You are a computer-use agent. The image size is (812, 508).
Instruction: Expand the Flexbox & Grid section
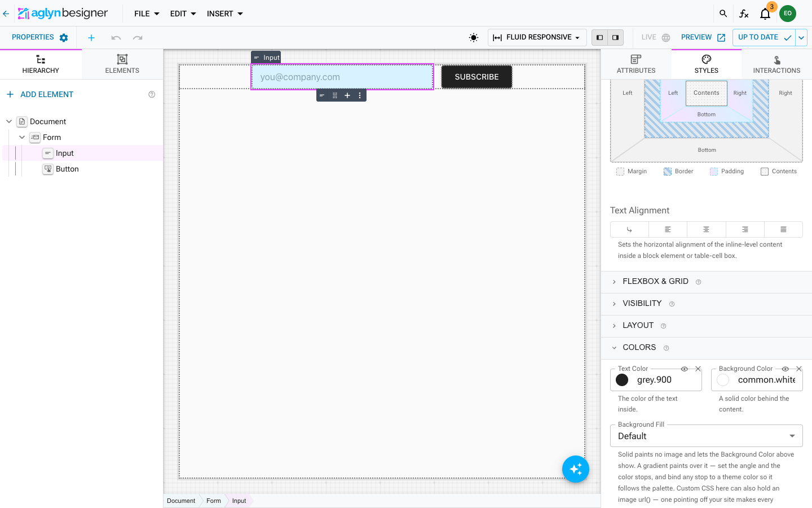(707, 282)
